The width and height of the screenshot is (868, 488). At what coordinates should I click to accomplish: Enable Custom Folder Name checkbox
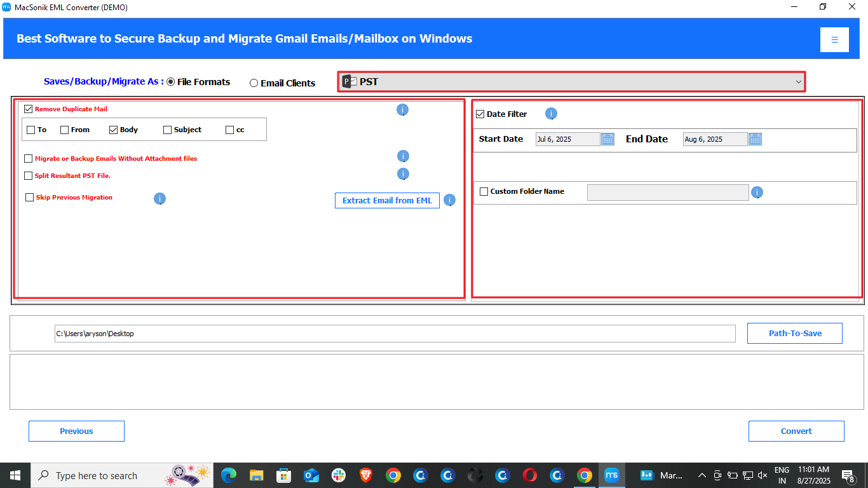click(x=484, y=191)
